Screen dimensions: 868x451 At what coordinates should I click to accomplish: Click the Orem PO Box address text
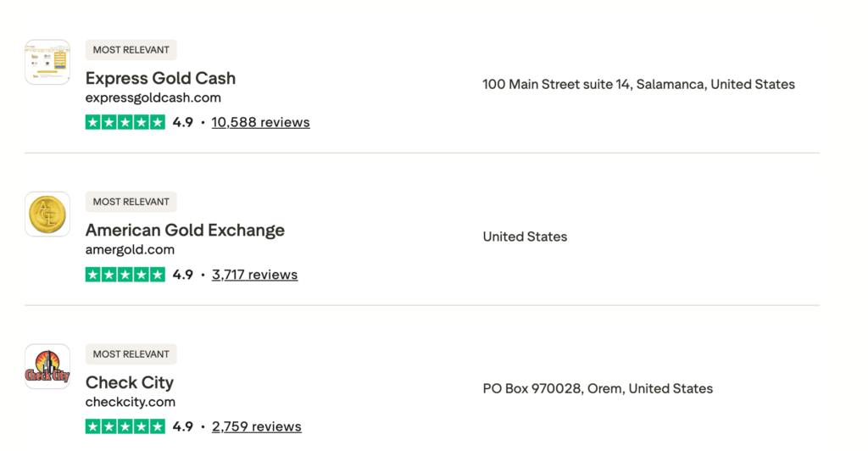[598, 389]
